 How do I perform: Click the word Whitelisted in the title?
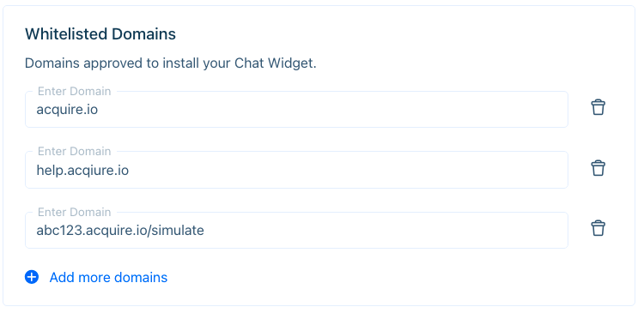66,34
